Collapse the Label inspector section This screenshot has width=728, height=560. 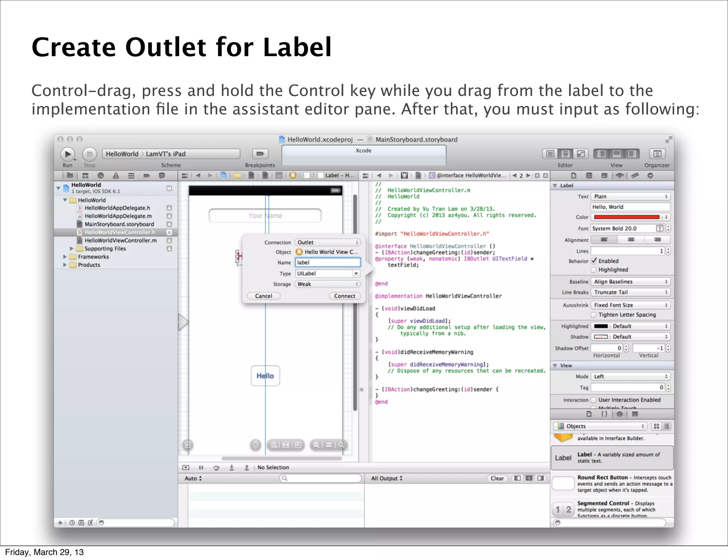pos(555,185)
